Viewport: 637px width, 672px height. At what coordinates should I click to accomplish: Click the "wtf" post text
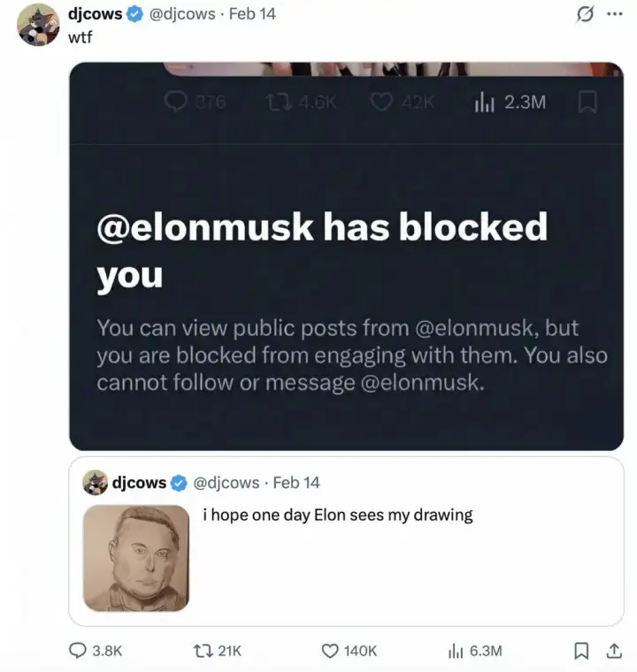pos(81,37)
